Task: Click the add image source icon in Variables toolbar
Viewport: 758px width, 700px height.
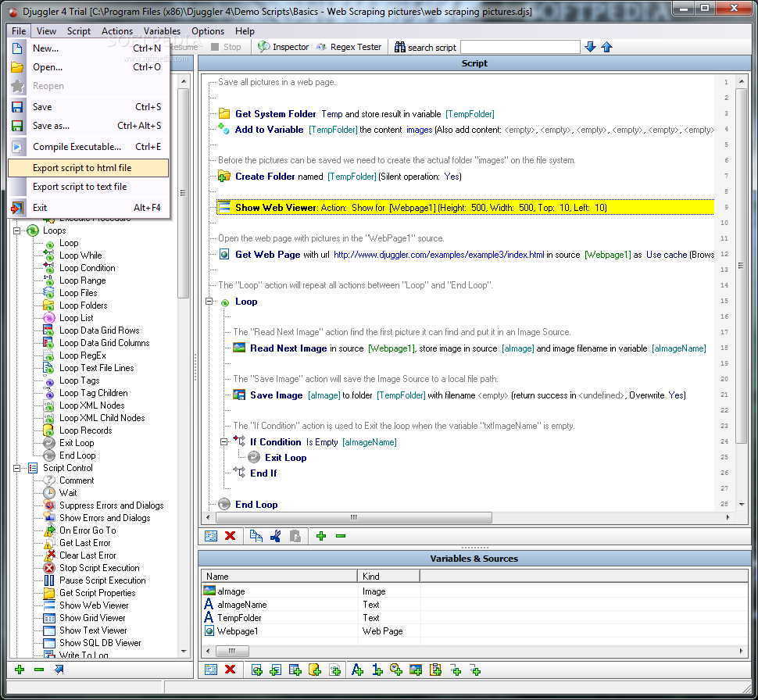Action: pos(415,670)
